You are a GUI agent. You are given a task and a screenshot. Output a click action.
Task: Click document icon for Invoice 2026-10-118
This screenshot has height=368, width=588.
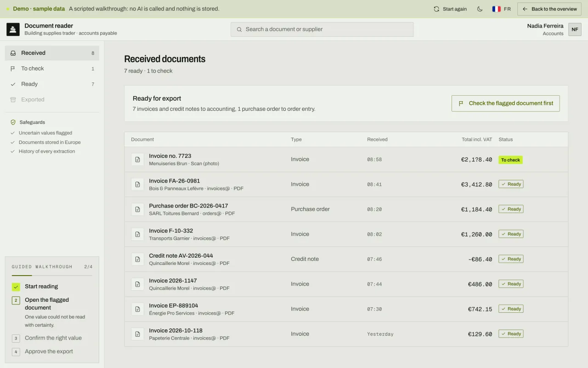coord(137,334)
